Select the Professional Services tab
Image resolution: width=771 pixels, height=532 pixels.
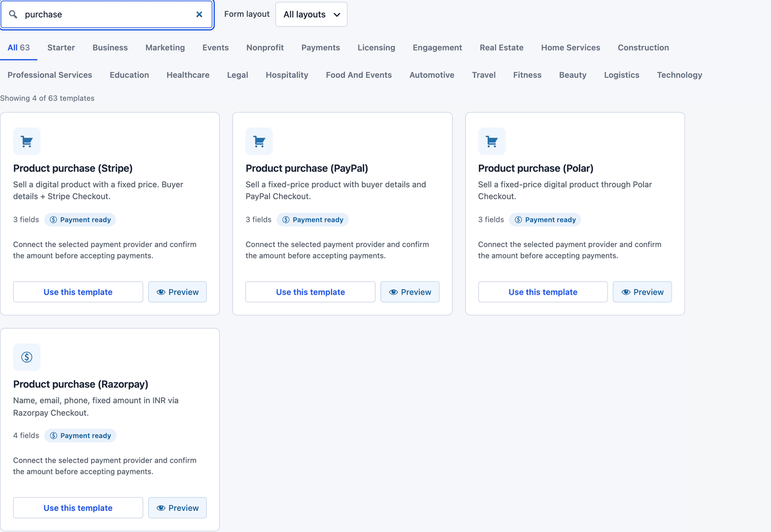pos(50,75)
